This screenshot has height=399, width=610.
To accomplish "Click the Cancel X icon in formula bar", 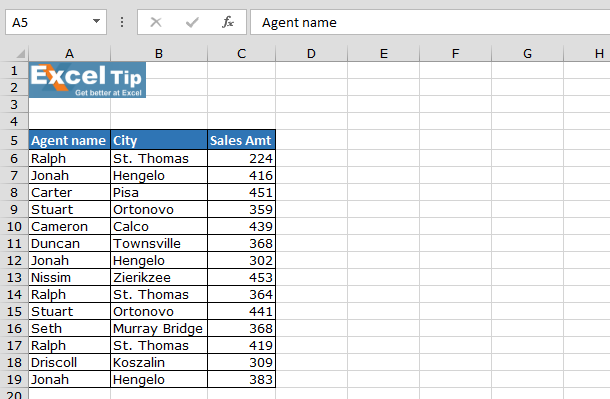I will pyautogui.click(x=156, y=22).
